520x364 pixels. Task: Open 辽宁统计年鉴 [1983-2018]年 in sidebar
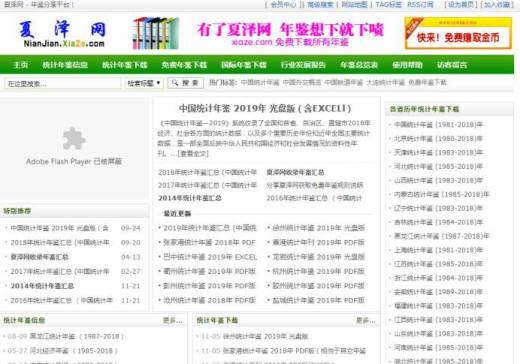tap(438, 208)
